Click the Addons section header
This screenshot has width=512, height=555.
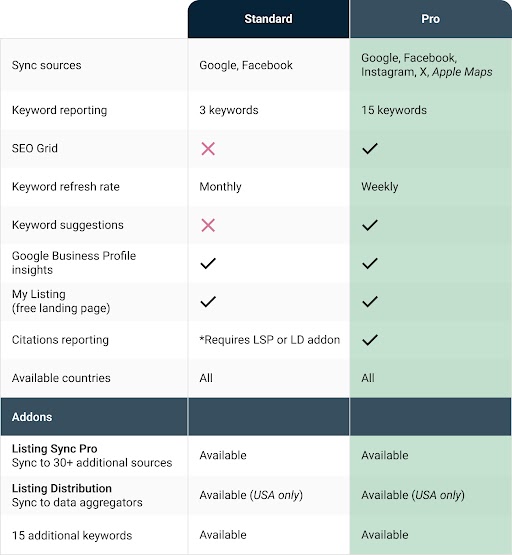pos(32,417)
